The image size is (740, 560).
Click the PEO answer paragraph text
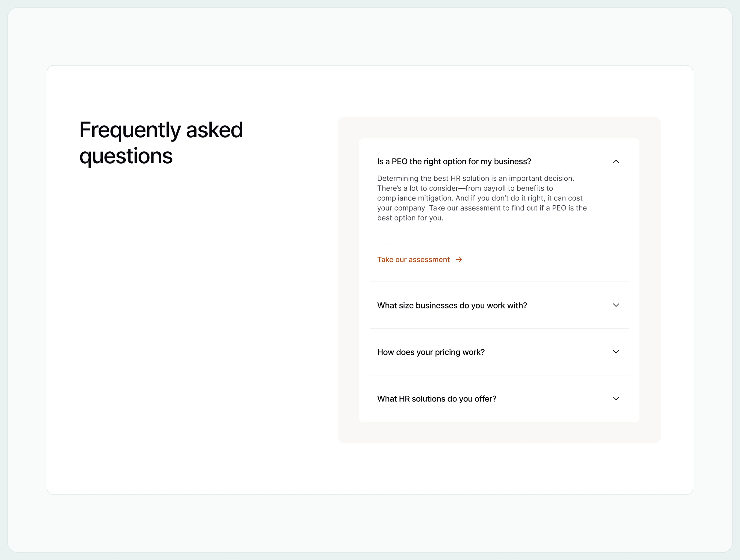(x=482, y=198)
